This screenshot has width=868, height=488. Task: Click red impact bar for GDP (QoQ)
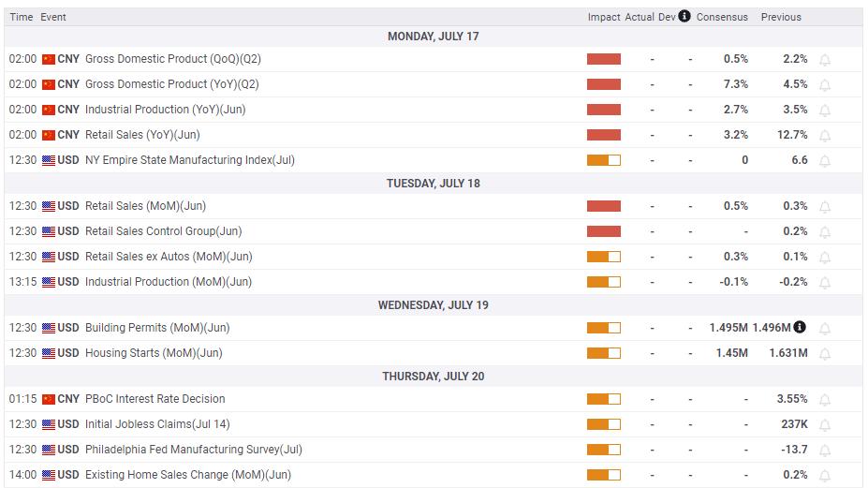click(603, 59)
